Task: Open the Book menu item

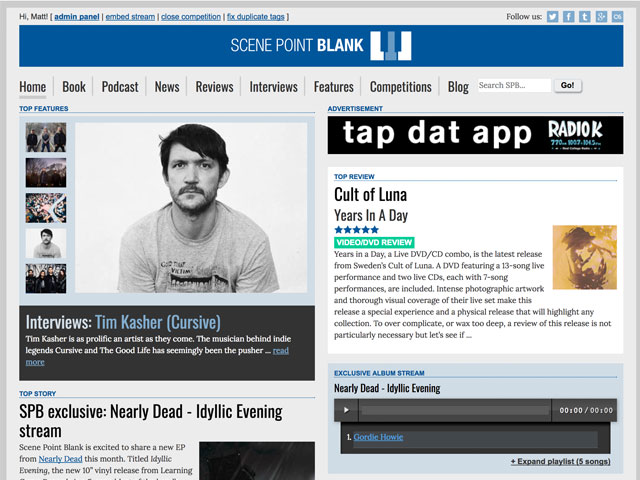Action: click(x=74, y=87)
